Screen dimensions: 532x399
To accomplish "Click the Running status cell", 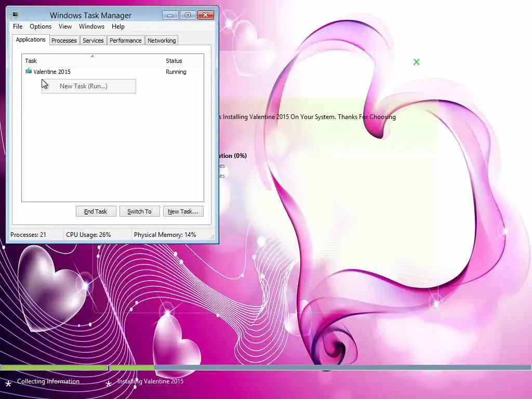I will point(176,72).
